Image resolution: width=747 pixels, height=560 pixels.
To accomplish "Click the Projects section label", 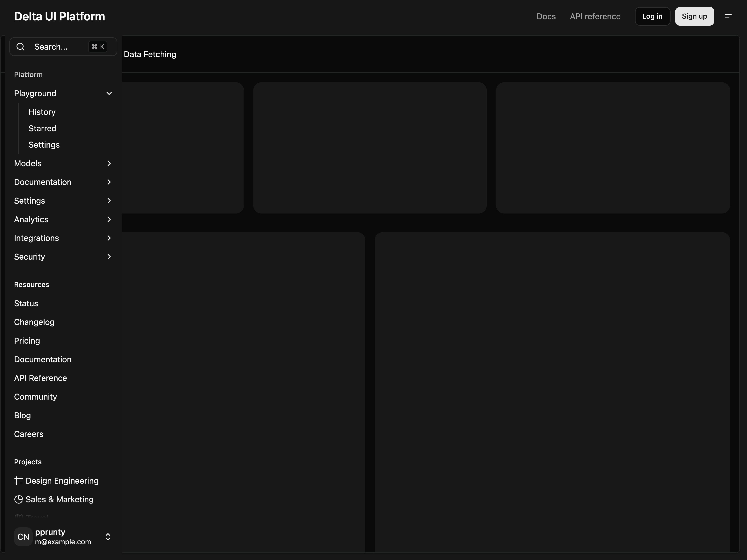I will click(28, 462).
